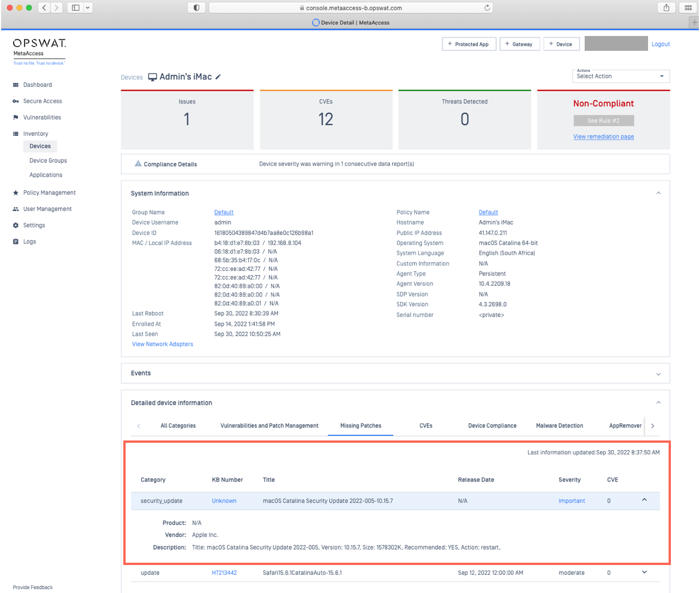
Task: Switch to the All Categories tab
Action: tap(178, 426)
